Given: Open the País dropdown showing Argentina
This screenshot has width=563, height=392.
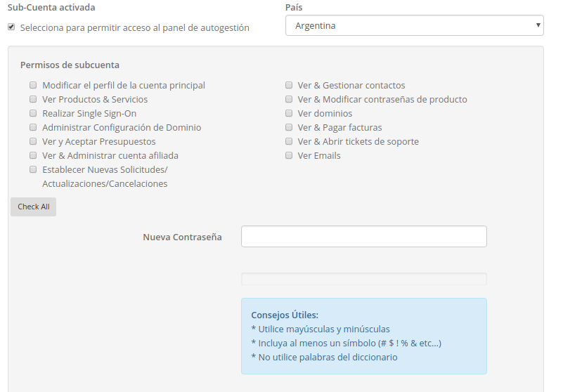Looking at the screenshot, I should coord(415,25).
